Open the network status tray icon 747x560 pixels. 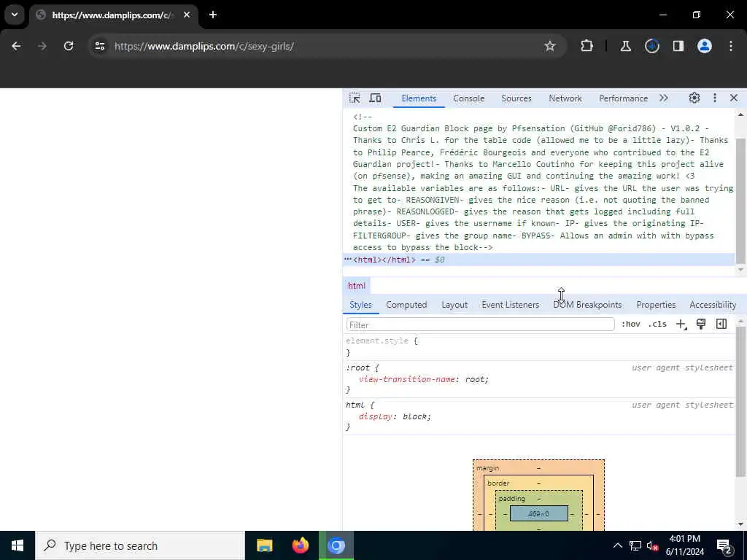click(635, 545)
